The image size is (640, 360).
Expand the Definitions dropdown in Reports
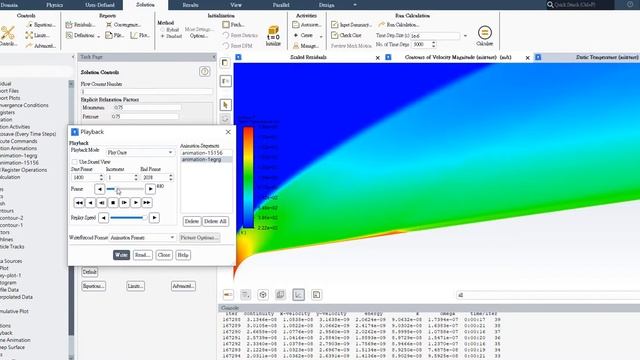coord(99,36)
